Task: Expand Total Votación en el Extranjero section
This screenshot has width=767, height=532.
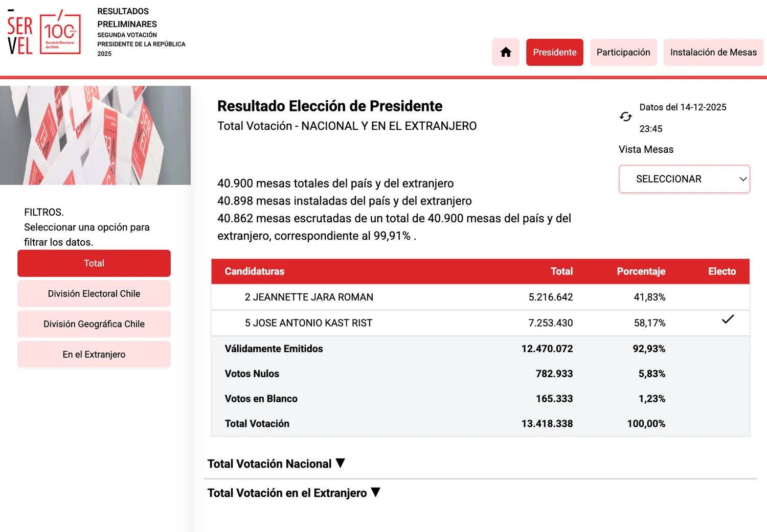Action: tap(287, 493)
